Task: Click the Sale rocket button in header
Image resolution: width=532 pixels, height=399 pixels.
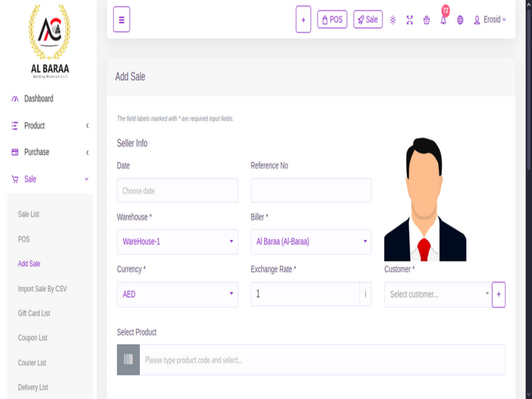Action: tap(368, 19)
